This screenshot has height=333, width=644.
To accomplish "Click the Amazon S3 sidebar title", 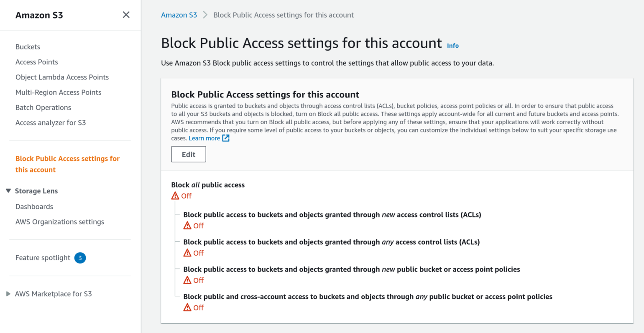I will [39, 15].
